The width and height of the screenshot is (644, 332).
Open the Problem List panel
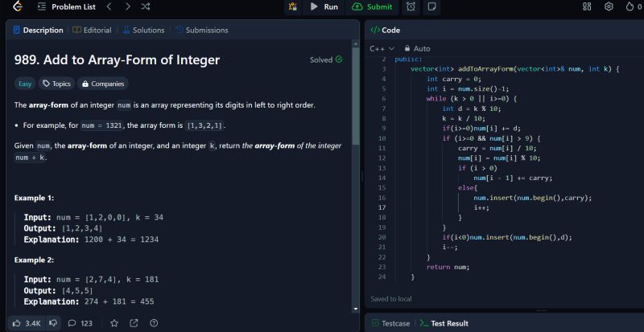pyautogui.click(x=67, y=6)
